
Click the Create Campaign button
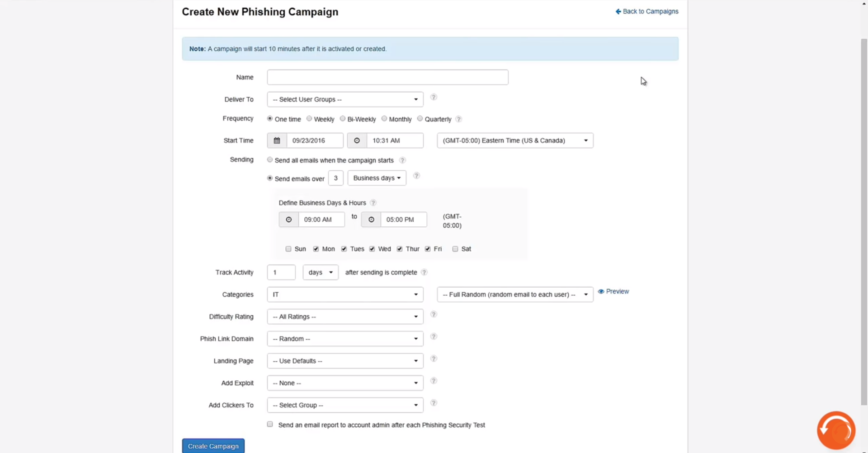tap(213, 446)
